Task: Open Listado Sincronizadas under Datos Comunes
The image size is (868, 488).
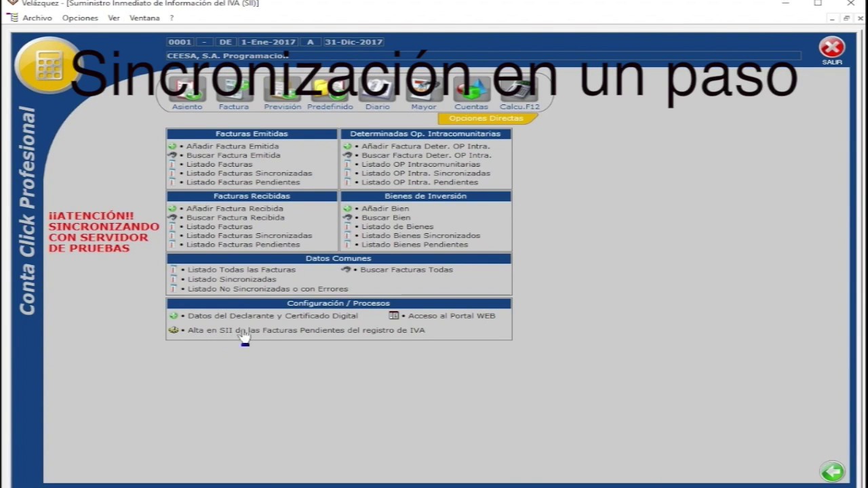Action: [232, 279]
